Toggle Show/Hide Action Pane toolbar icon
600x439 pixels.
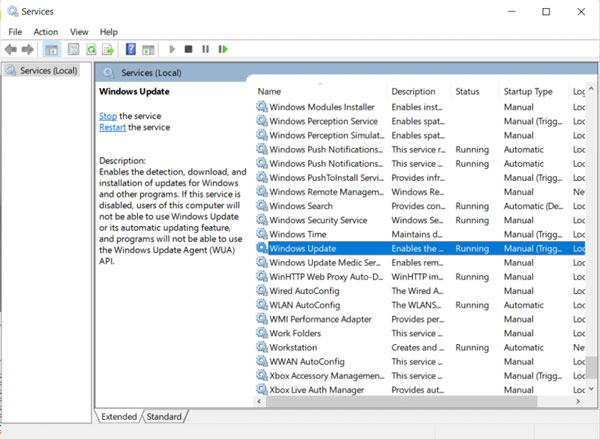click(148, 49)
